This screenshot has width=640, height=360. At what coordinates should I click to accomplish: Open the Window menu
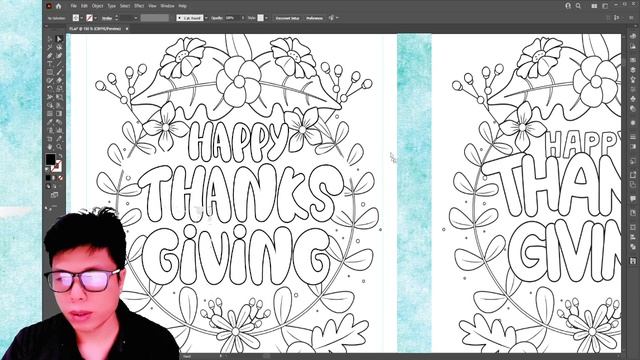(167, 6)
